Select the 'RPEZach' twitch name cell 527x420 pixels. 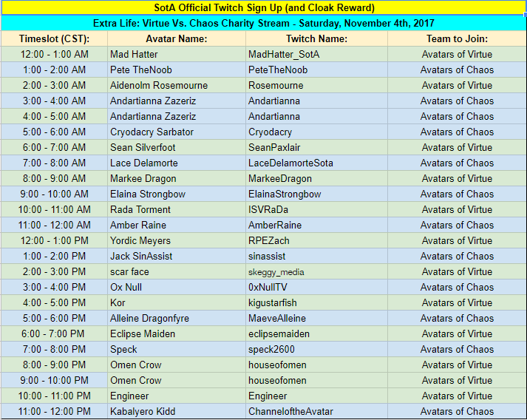pyautogui.click(x=316, y=240)
